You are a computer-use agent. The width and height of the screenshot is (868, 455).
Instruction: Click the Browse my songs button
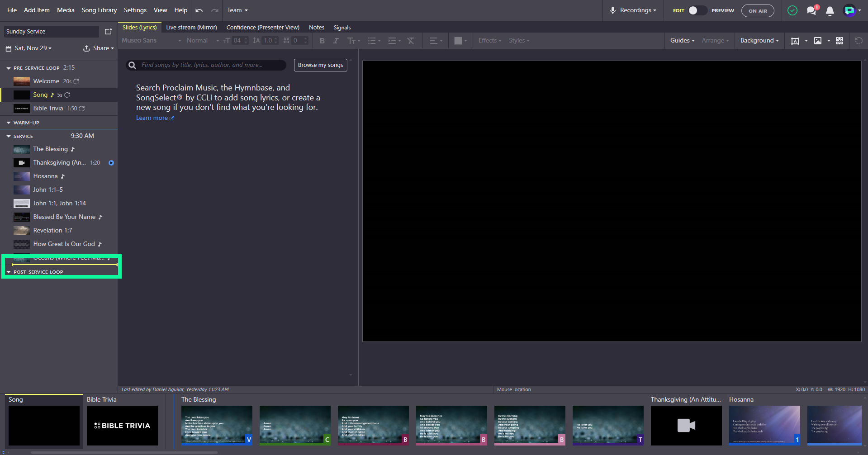[321, 65]
